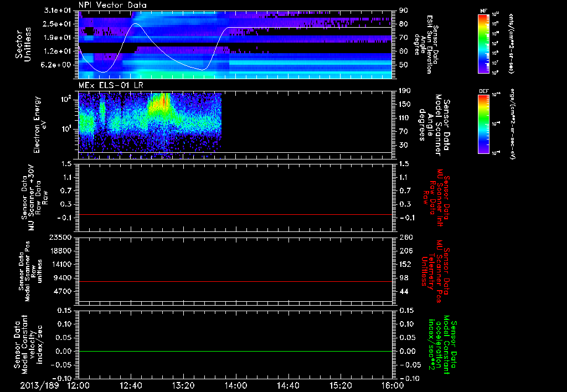The width and height of the screenshot is (567, 392).
Task: Click the NF color bar units label
Action: [511, 43]
